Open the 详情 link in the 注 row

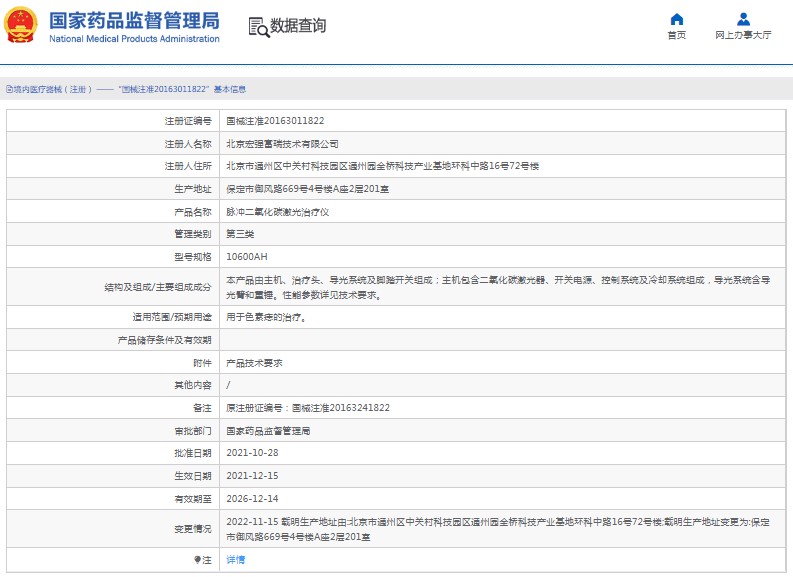click(236, 560)
